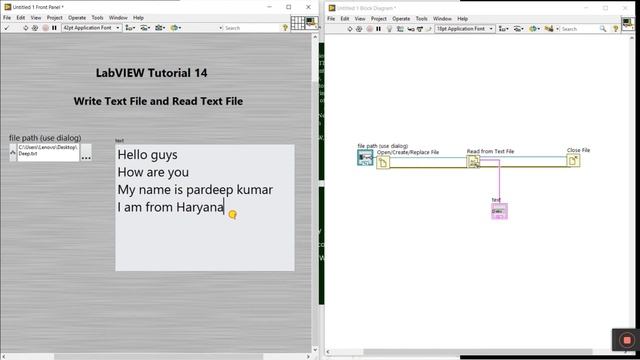Toggle Retain Wire Values in Block Diagram toolbar
The height and width of the screenshot is (360, 640).
click(x=400, y=29)
